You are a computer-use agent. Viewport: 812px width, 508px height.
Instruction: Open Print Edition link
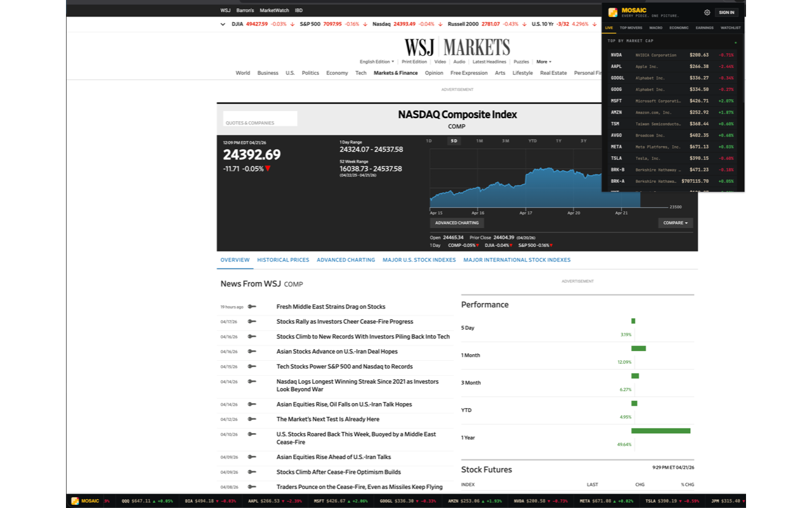click(414, 62)
